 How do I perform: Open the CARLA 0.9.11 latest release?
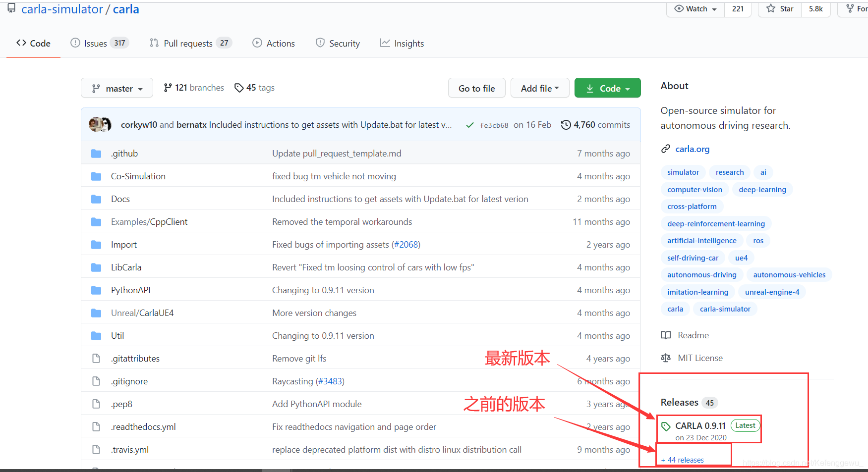coord(700,426)
